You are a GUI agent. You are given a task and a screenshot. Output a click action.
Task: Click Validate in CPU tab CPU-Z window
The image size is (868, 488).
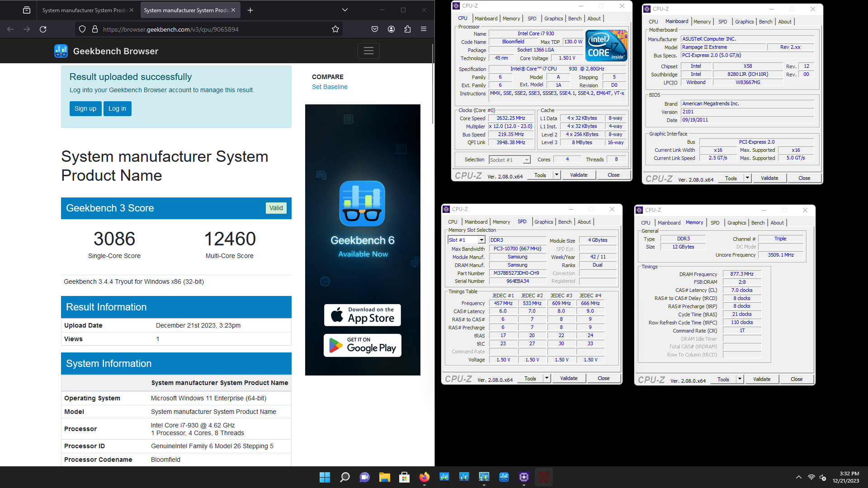579,175
